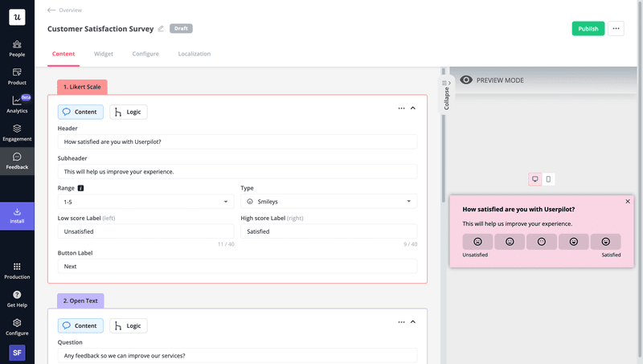Screen dimensions: 643x364
Task: Switch preview to desktop view
Action: tap(534, 179)
